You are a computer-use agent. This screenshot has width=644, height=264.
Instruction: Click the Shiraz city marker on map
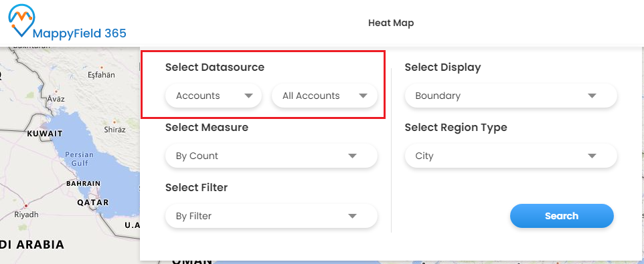tap(114, 122)
